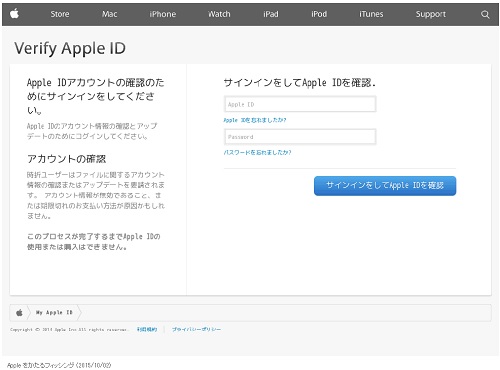Open the Store menu item

pyautogui.click(x=60, y=14)
